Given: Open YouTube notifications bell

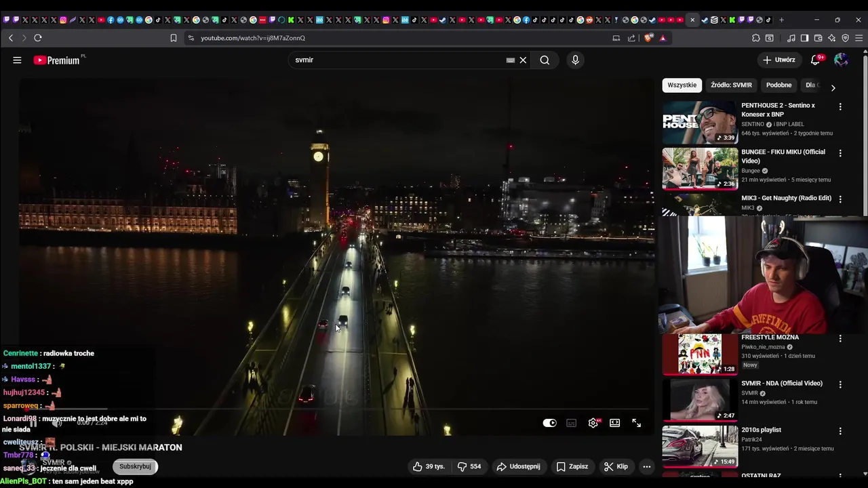Looking at the screenshot, I should click(x=816, y=60).
